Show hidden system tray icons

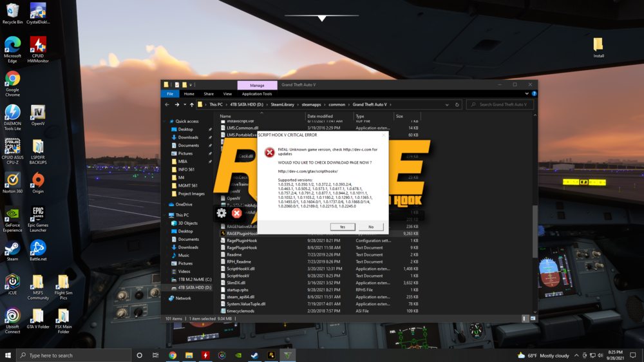(576, 356)
